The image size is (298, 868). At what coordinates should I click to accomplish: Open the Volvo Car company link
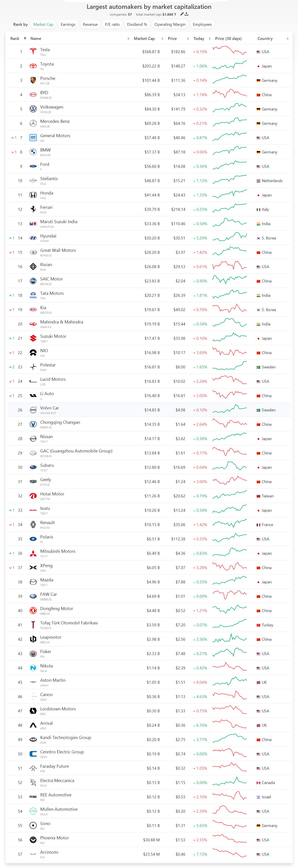click(49, 408)
